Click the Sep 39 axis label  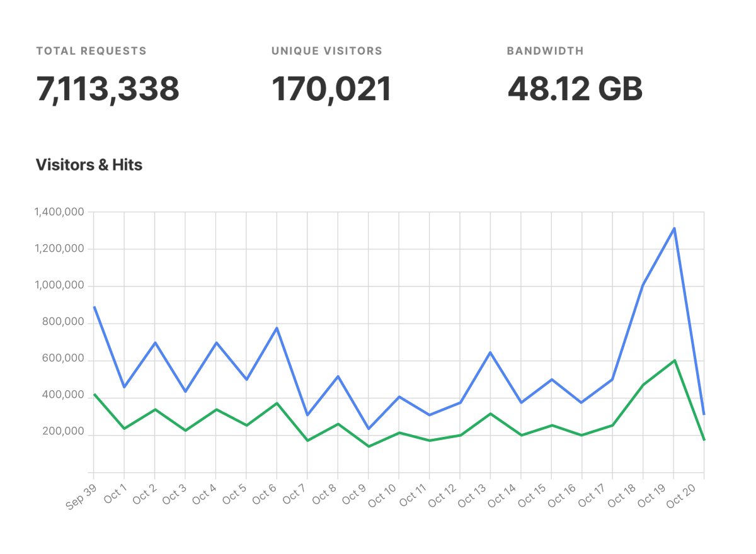[x=81, y=497]
